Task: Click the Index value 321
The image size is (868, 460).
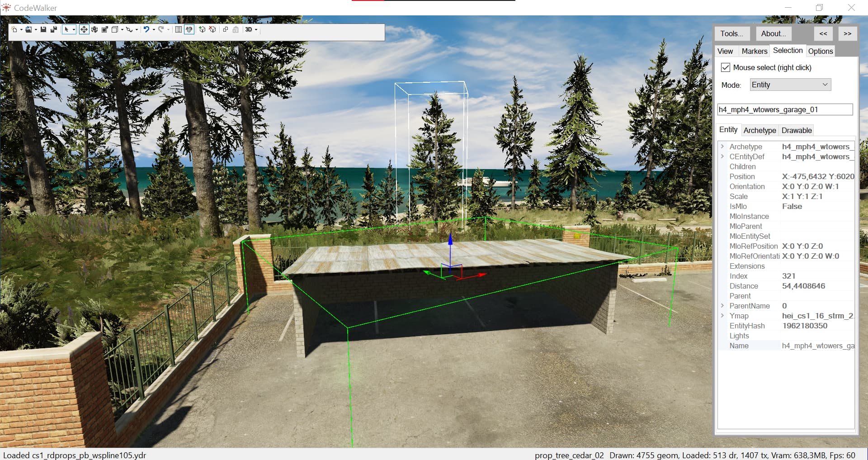Action: [x=789, y=276]
